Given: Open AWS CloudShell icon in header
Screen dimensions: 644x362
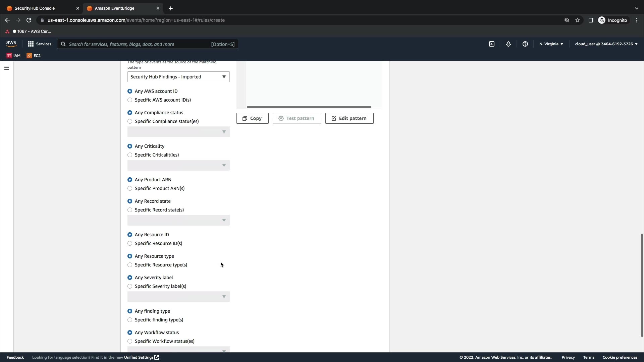Looking at the screenshot, I should click(492, 44).
